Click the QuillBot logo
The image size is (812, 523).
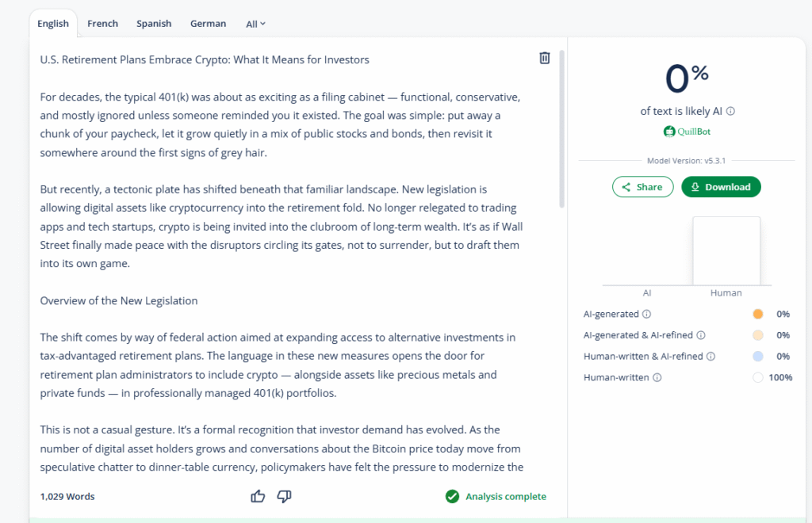(x=688, y=132)
